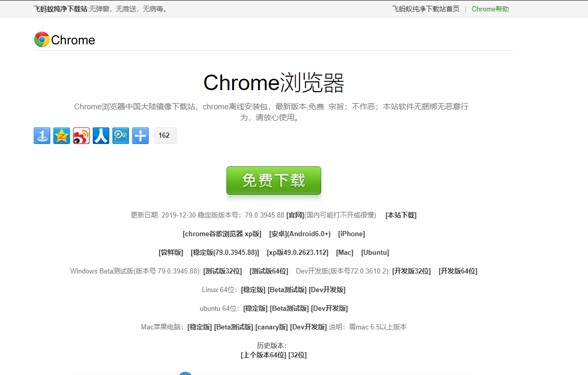The height and width of the screenshot is (375, 588).
Task: Click [稳定版] in the Linux 64位 row
Action: point(253,290)
